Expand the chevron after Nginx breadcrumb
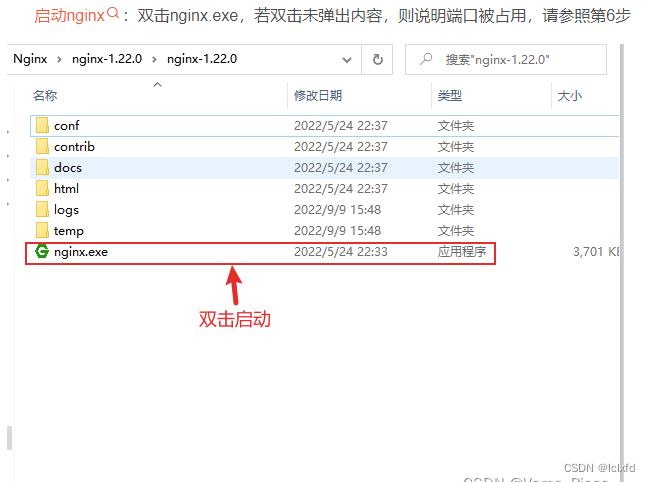This screenshot has width=650, height=482. pos(59,60)
